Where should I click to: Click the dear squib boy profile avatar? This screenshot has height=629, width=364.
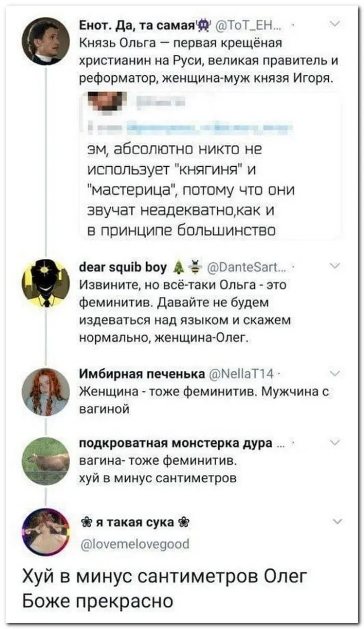point(45,282)
